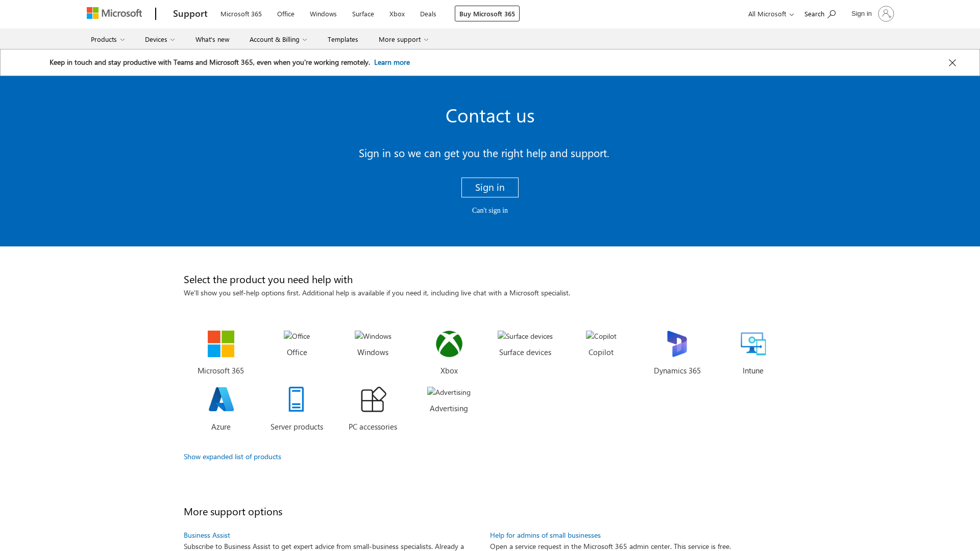Click the Support heading link
The width and height of the screenshot is (980, 551).
190,13
